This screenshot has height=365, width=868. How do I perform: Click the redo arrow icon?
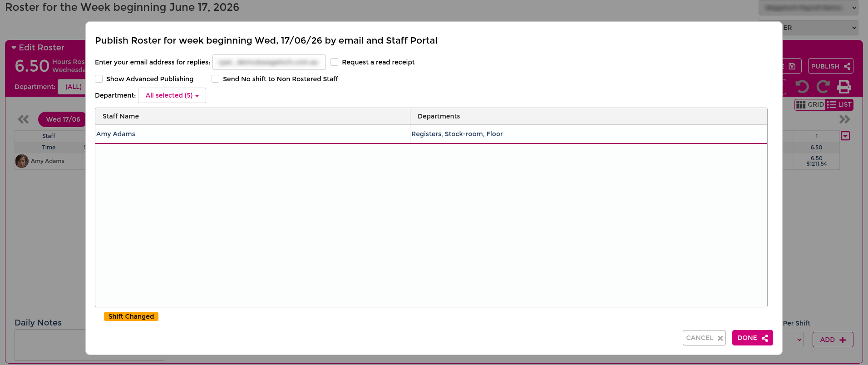coord(823,86)
